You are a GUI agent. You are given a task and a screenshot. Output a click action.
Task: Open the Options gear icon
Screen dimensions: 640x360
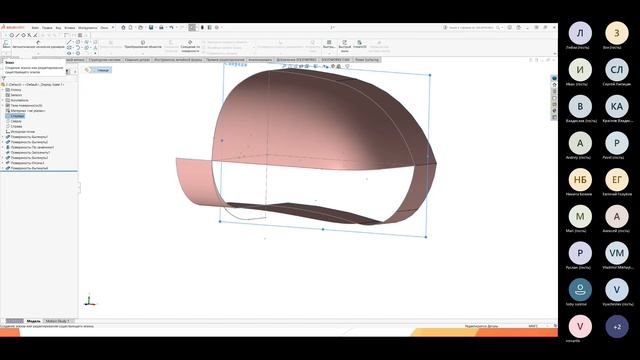point(217,27)
